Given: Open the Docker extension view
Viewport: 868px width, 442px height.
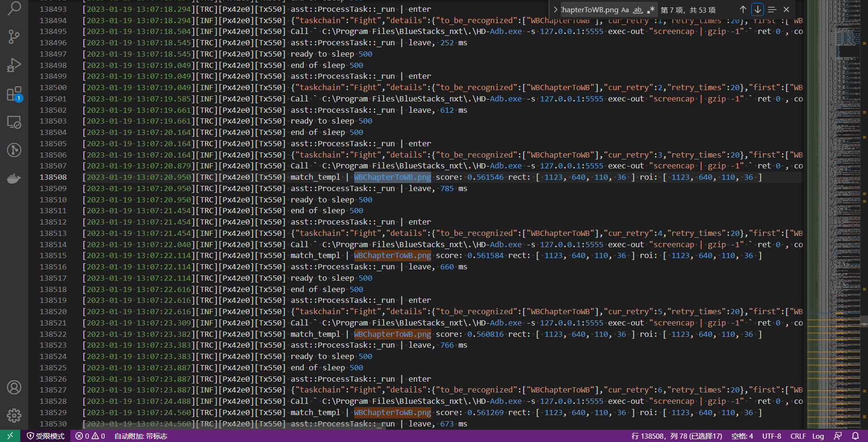Looking at the screenshot, I should pyautogui.click(x=14, y=178).
